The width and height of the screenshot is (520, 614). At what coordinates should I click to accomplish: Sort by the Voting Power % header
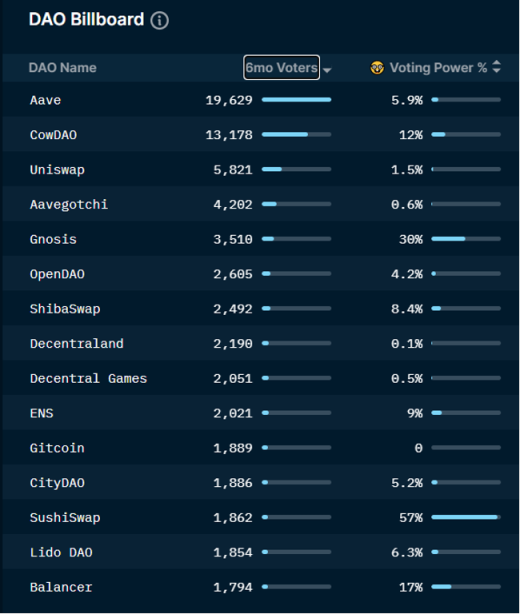438,68
